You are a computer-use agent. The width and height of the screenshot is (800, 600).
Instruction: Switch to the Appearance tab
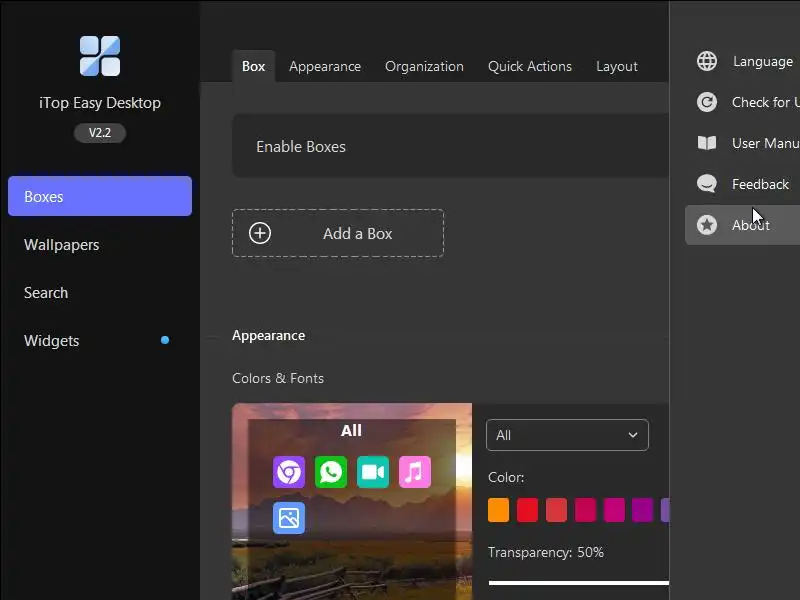pos(325,66)
